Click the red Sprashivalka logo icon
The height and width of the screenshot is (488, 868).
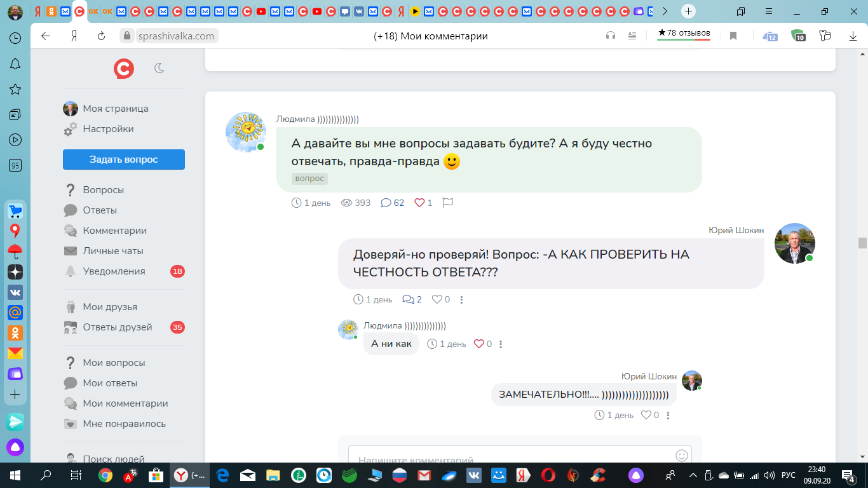124,68
